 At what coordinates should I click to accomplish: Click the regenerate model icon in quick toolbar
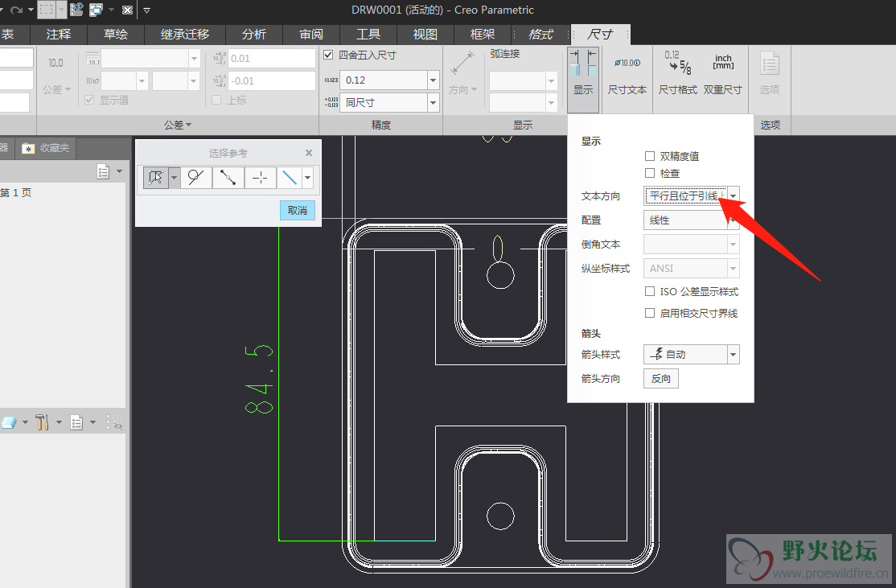click(x=76, y=10)
